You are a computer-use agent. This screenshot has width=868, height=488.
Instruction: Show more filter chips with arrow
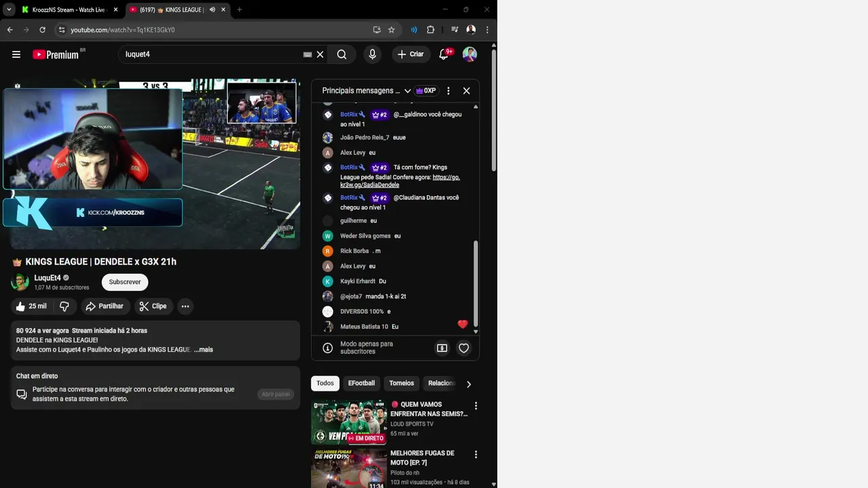click(469, 384)
